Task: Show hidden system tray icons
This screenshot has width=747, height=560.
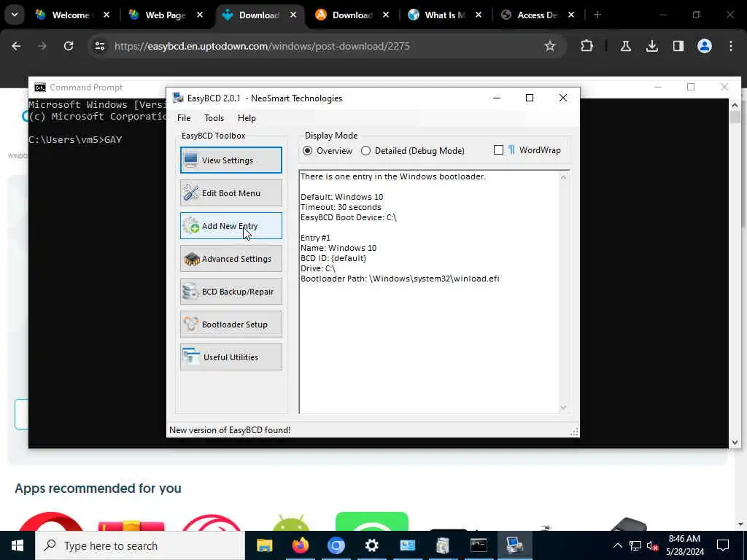Action: coord(617,545)
